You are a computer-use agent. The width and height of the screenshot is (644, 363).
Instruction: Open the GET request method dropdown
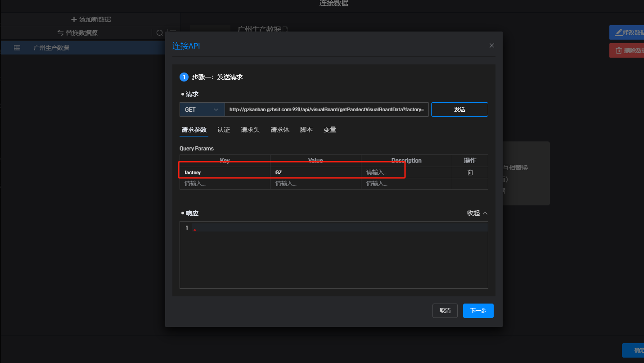coord(202,109)
